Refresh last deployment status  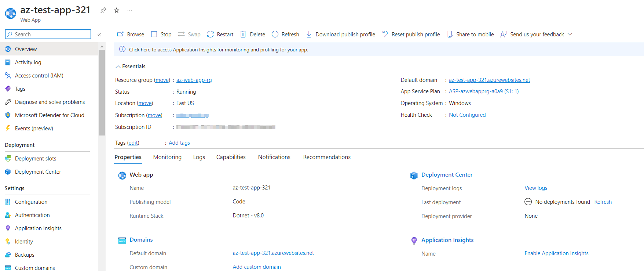click(603, 202)
